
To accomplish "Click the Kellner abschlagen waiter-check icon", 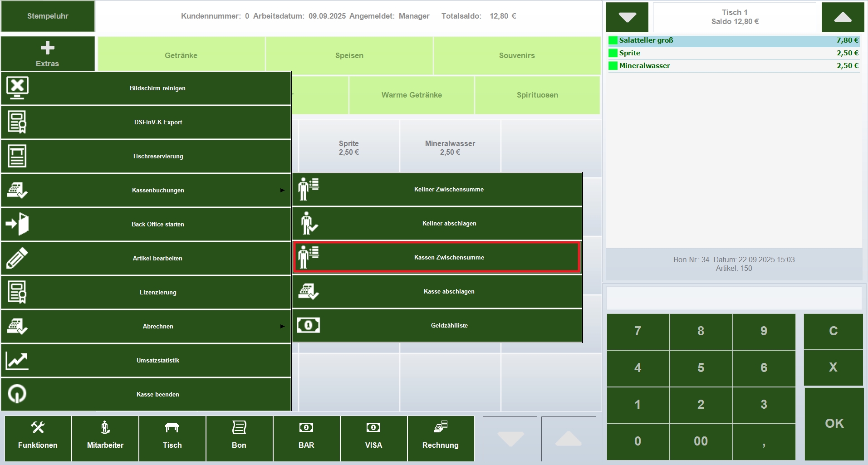I will (x=309, y=223).
